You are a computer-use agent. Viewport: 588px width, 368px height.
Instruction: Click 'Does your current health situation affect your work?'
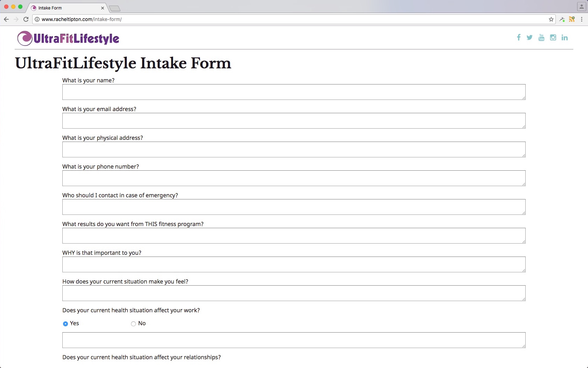pyautogui.click(x=131, y=310)
